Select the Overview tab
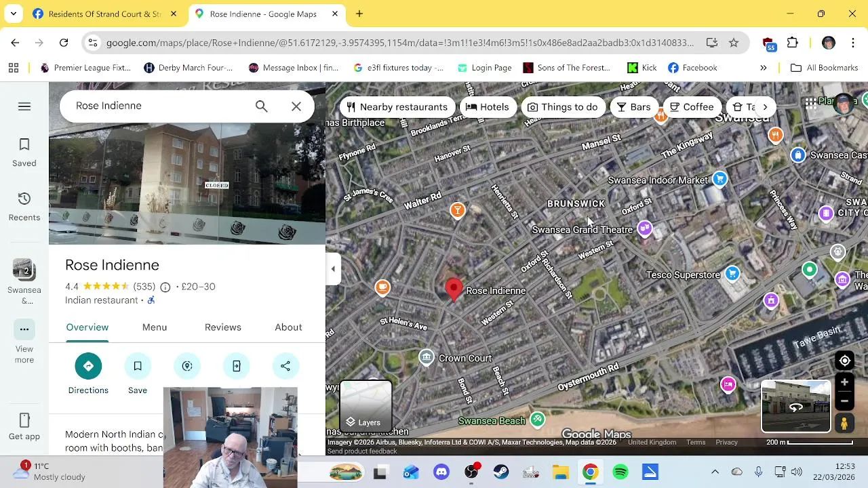Screen dimensions: 868x488 pos(87,327)
